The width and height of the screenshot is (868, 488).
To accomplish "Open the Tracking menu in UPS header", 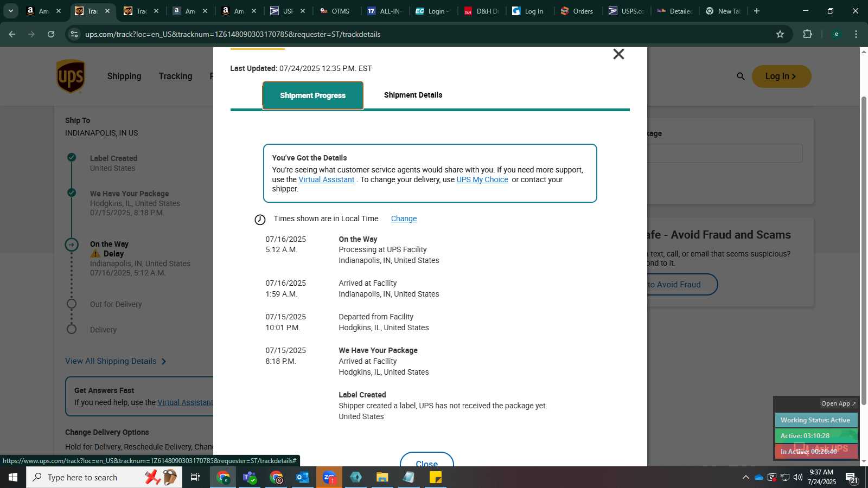I will [175, 76].
